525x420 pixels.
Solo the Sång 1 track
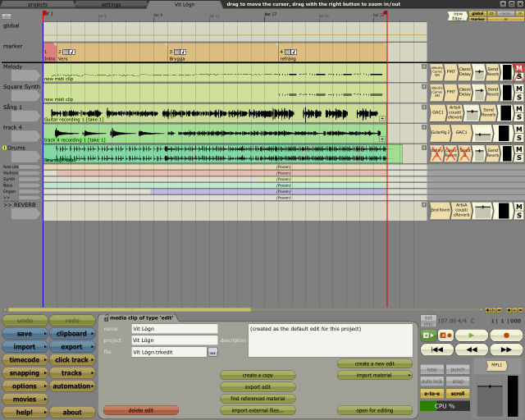518,117
